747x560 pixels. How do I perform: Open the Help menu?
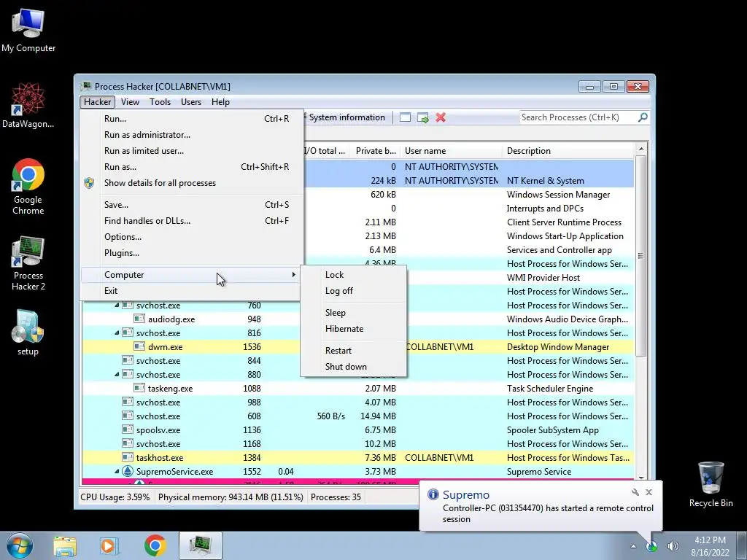pos(220,102)
